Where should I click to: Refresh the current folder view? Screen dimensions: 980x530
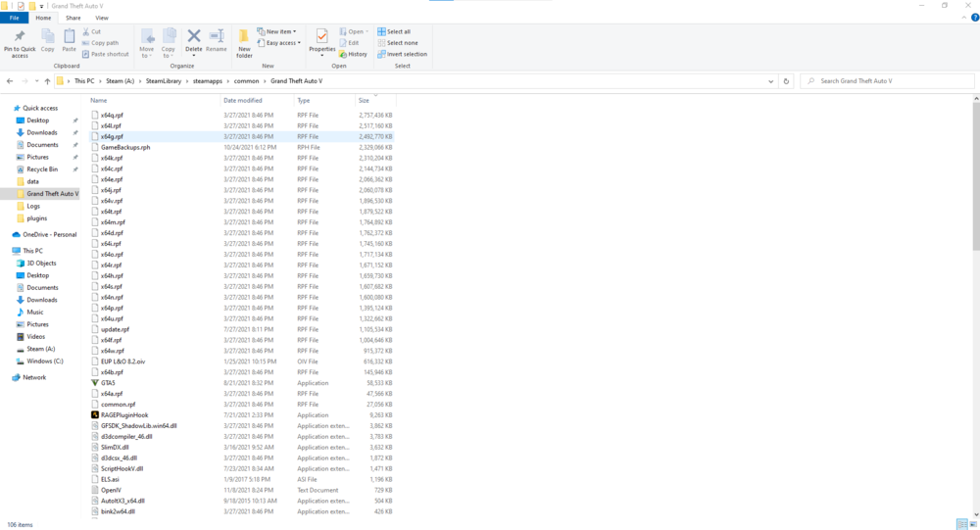(x=786, y=81)
